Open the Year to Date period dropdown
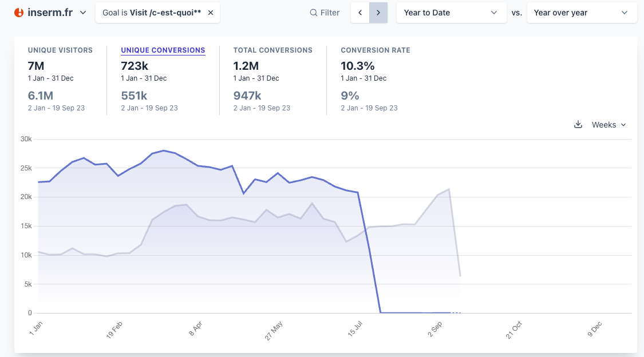Image resolution: width=644 pixels, height=357 pixels. click(x=451, y=13)
